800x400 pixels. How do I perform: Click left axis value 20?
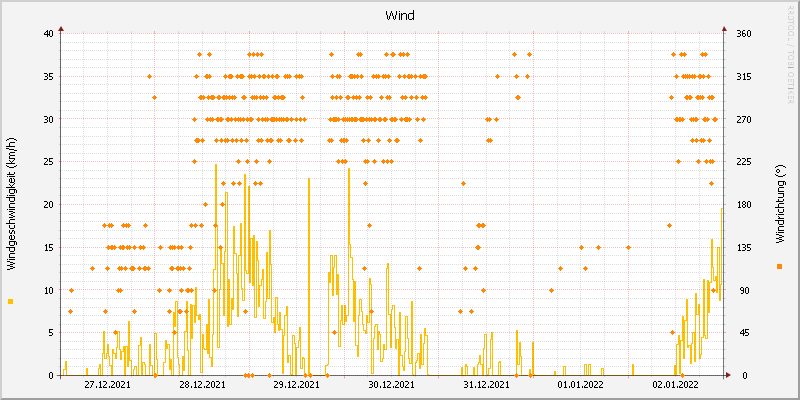[48, 205]
